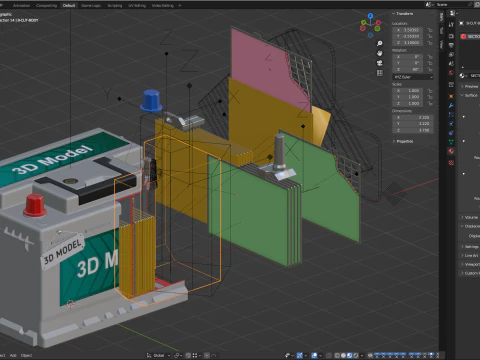
Task: Lock the Rotation X value
Action: (x=430, y=57)
